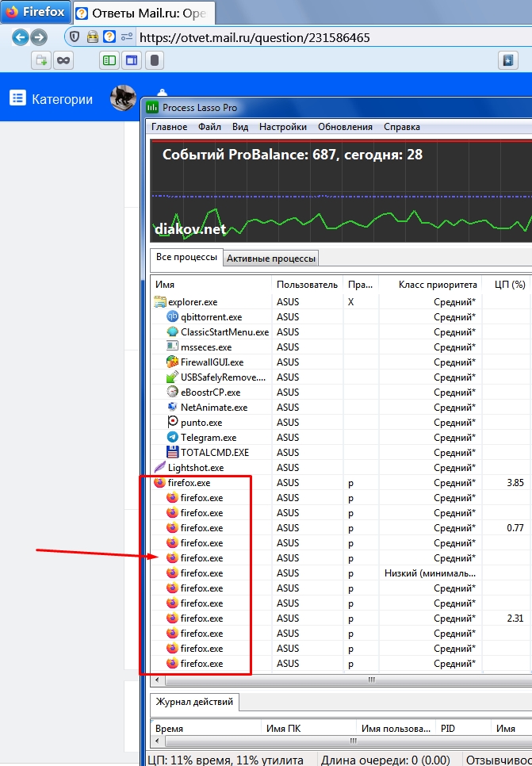Open Настройки menu in Process Lasso

[x=283, y=127]
